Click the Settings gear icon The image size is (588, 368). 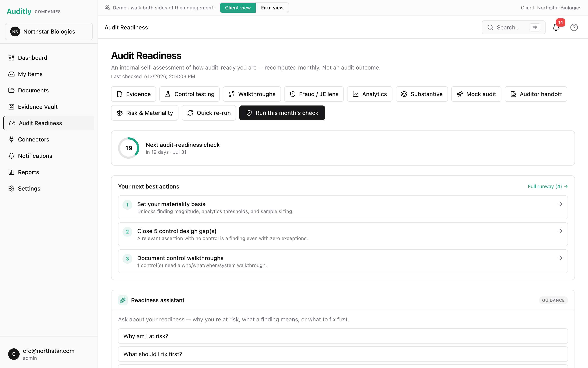point(11,188)
